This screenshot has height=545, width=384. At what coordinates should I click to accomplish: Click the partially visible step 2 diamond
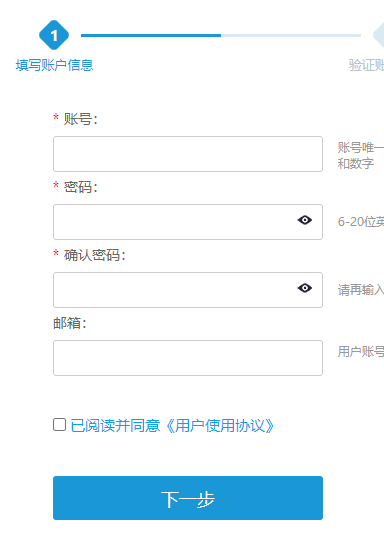[x=378, y=35]
